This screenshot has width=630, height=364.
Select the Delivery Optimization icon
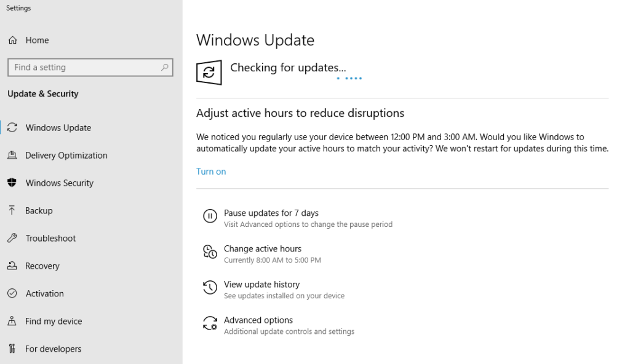click(12, 155)
